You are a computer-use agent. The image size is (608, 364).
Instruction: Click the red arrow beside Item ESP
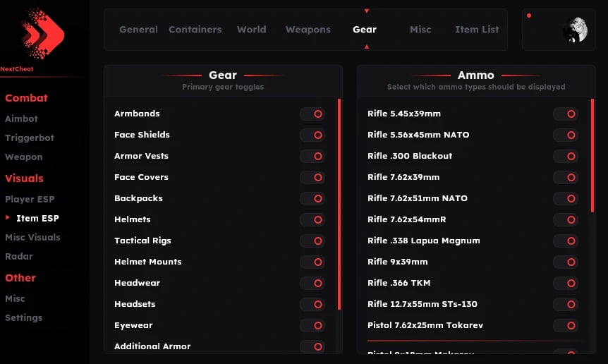(8, 218)
